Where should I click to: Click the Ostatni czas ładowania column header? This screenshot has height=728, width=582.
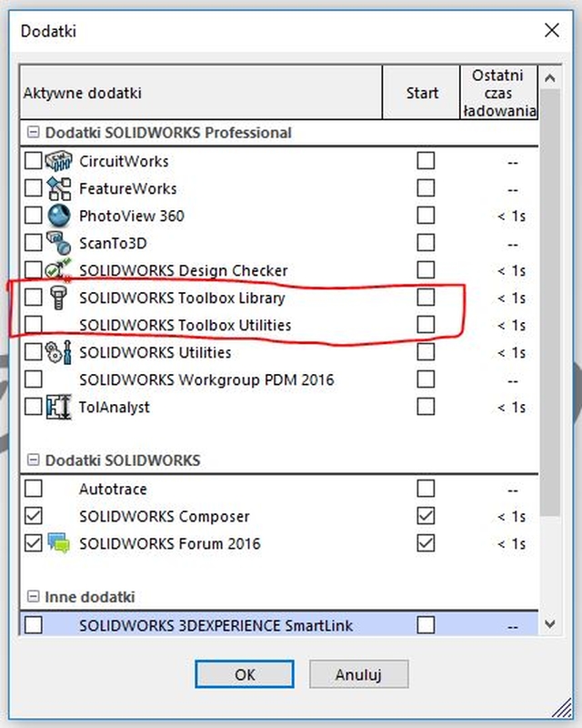(x=499, y=93)
